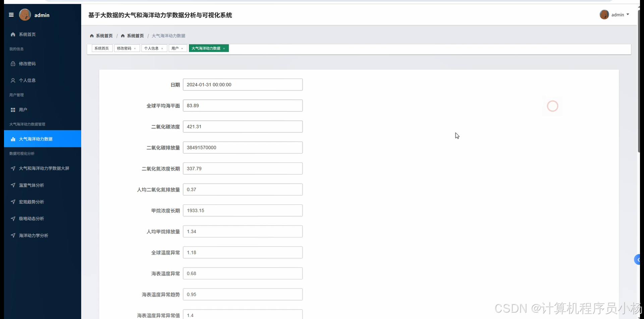Screen dimensions: 644x319
Task: Click the 海表温度异常趋势 field with 0.95
Action: [243, 294]
